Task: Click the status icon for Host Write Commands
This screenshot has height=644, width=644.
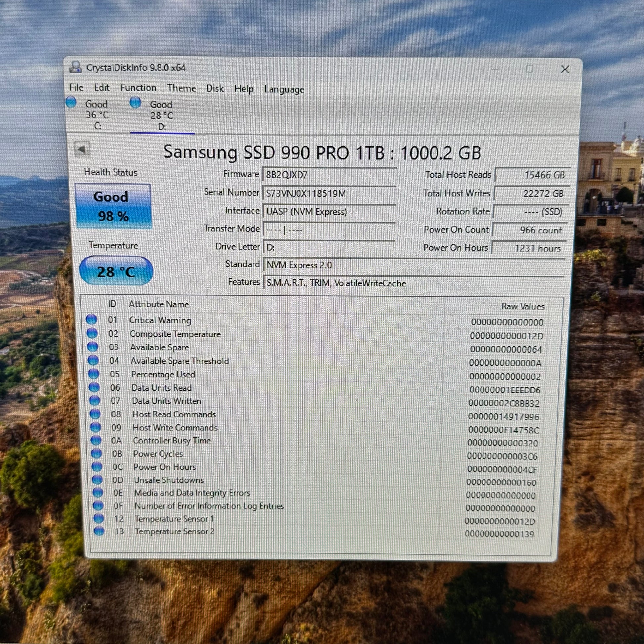Action: click(96, 427)
